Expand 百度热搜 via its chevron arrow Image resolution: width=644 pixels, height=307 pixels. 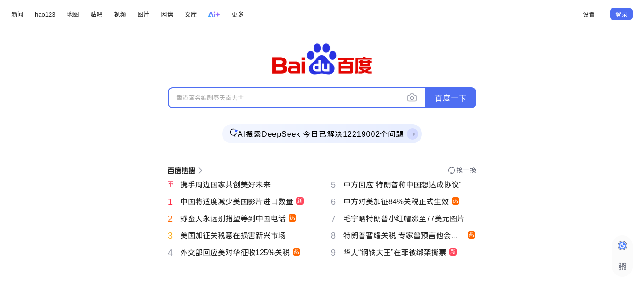click(200, 170)
